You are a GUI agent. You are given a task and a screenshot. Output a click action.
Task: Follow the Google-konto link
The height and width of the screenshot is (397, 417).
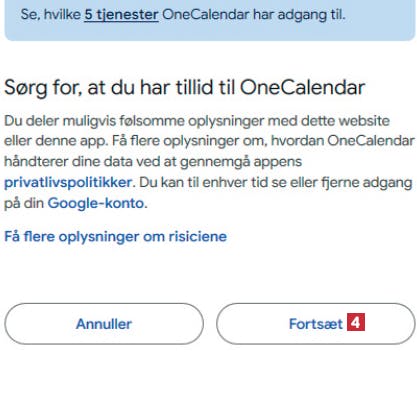pyautogui.click(x=96, y=203)
